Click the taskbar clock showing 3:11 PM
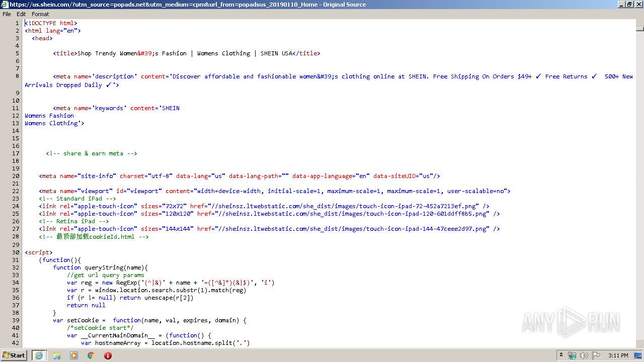This screenshot has width=644, height=362. coord(618,355)
